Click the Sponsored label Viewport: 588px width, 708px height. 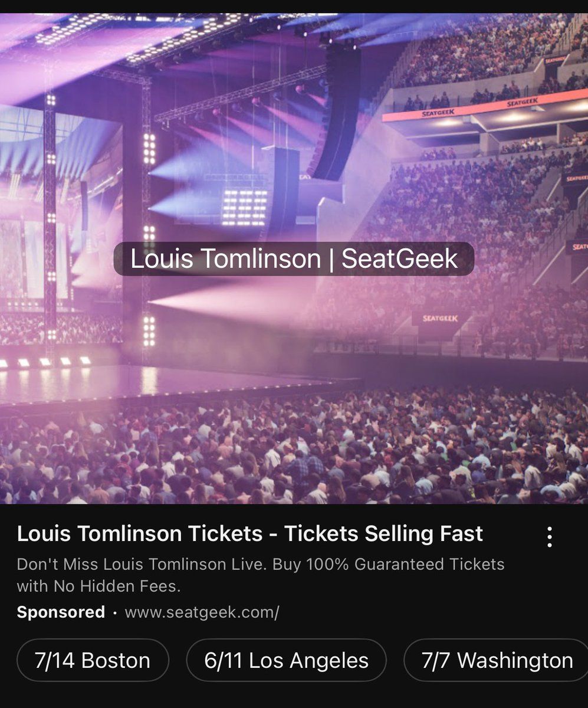[x=60, y=612]
